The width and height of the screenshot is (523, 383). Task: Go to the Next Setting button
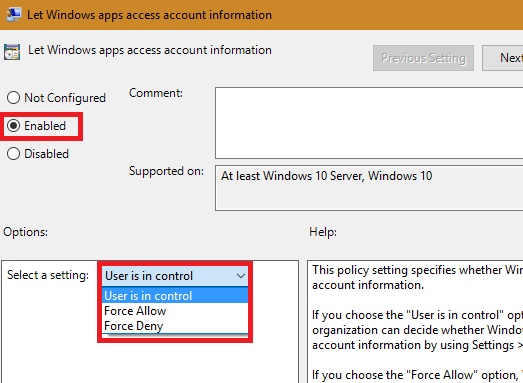click(x=503, y=58)
